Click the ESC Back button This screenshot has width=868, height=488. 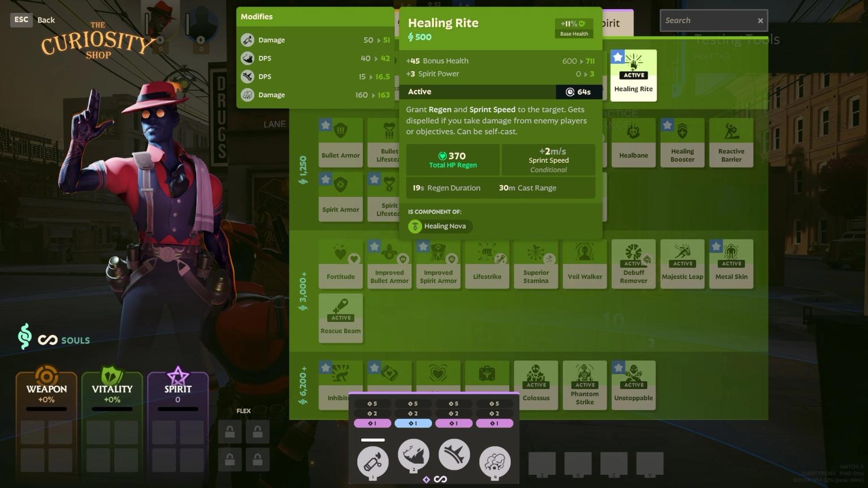(x=33, y=20)
